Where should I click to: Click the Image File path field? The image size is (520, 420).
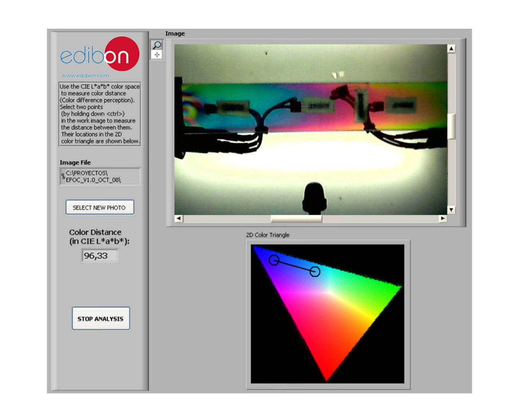(102, 177)
